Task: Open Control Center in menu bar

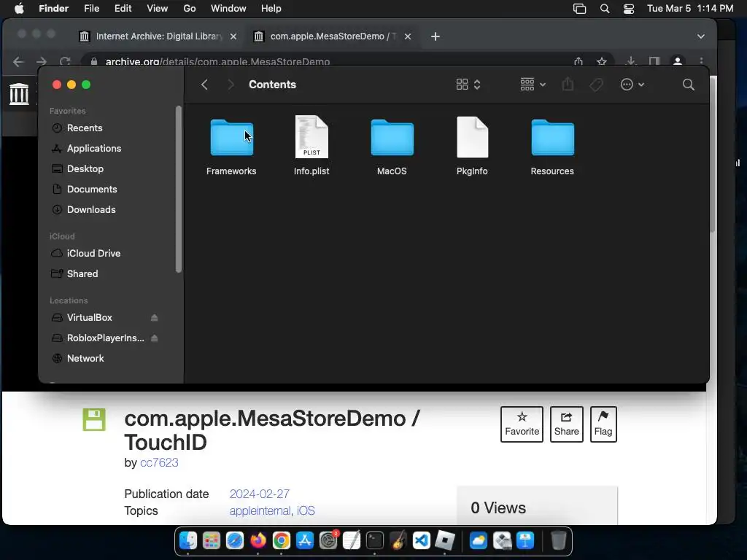Action: 629,9
